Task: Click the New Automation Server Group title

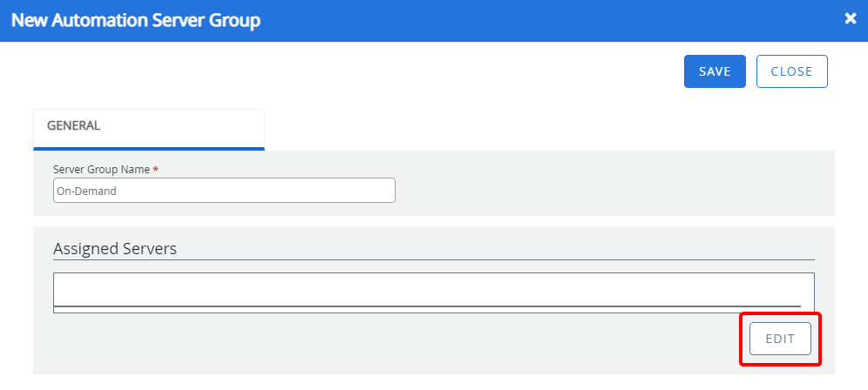Action: (136, 20)
